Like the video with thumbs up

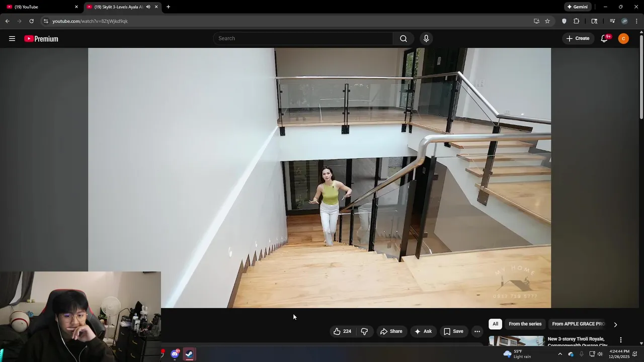(342, 331)
